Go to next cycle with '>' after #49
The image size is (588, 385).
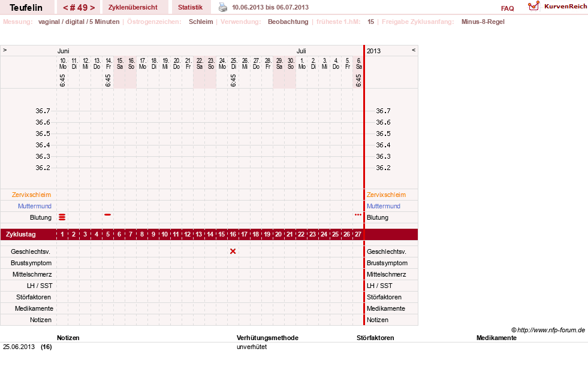[92, 8]
